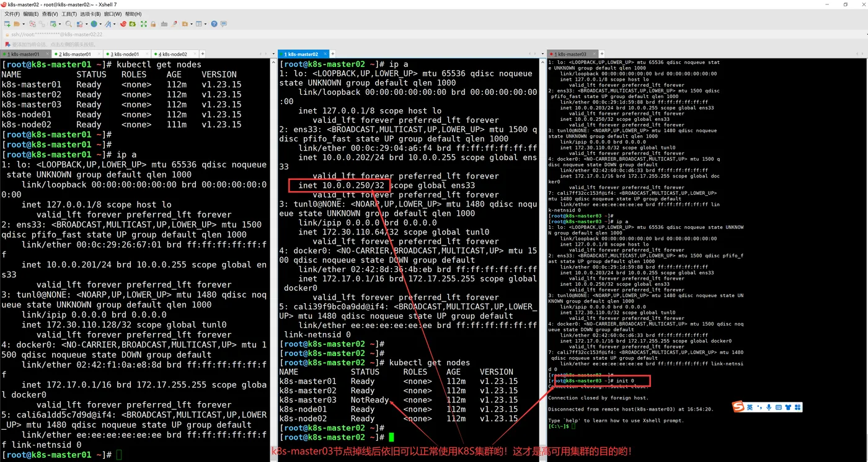Viewport: 868px width, 462px height.
Task: Open the dropdown arrow next to the folder icon
Action: pyautogui.click(x=24, y=24)
